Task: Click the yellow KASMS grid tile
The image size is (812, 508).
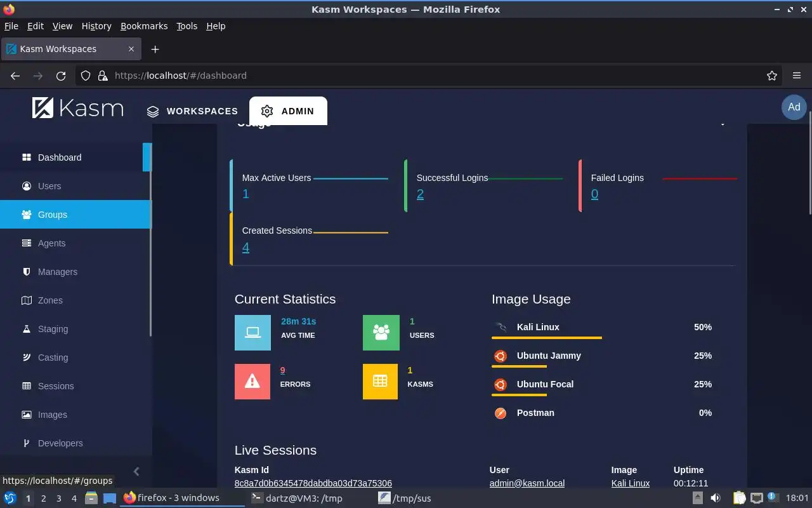Action: [x=380, y=382]
